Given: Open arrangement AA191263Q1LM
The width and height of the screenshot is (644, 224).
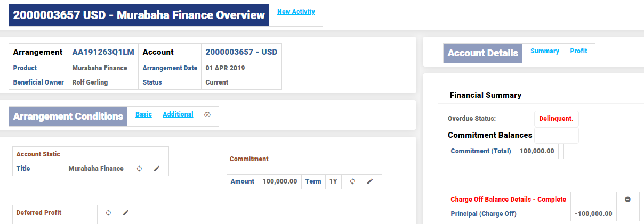Looking at the screenshot, I should tap(103, 52).
